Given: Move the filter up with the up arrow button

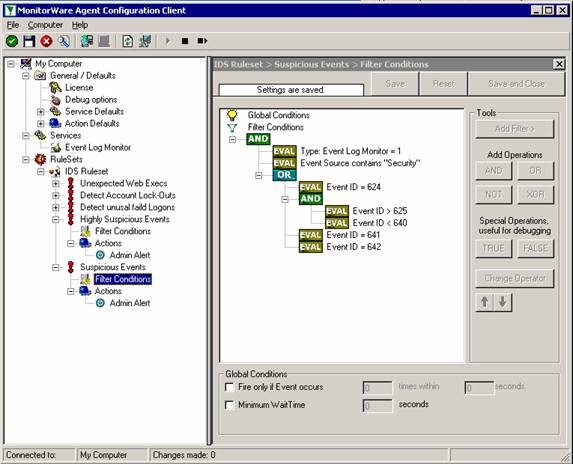Looking at the screenshot, I should coord(485,302).
